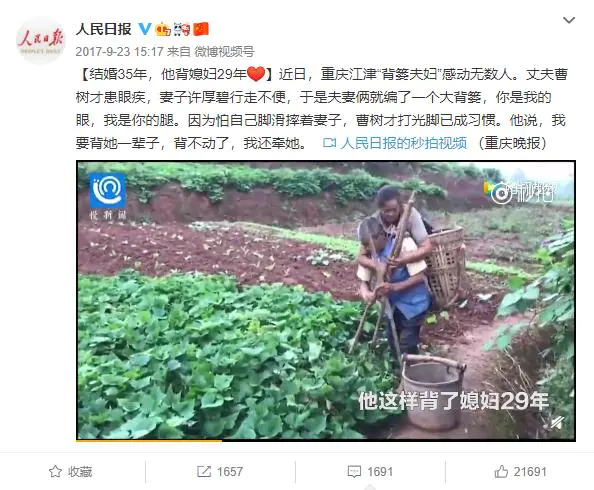This screenshot has width=594, height=490.
Task: Toggle the video mute speaker icon
Action: [557, 423]
